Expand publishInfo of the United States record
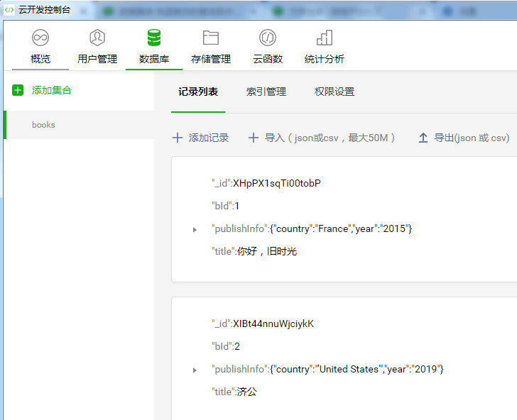 click(195, 370)
